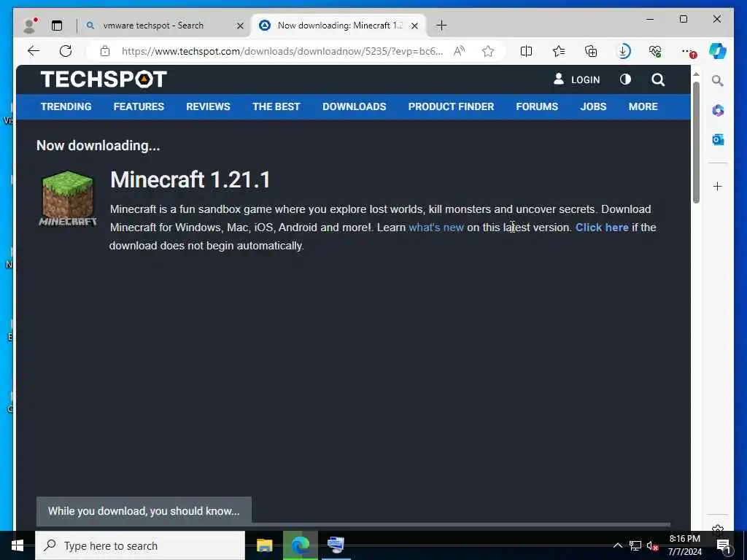Click the 'While you download' label

(144, 511)
